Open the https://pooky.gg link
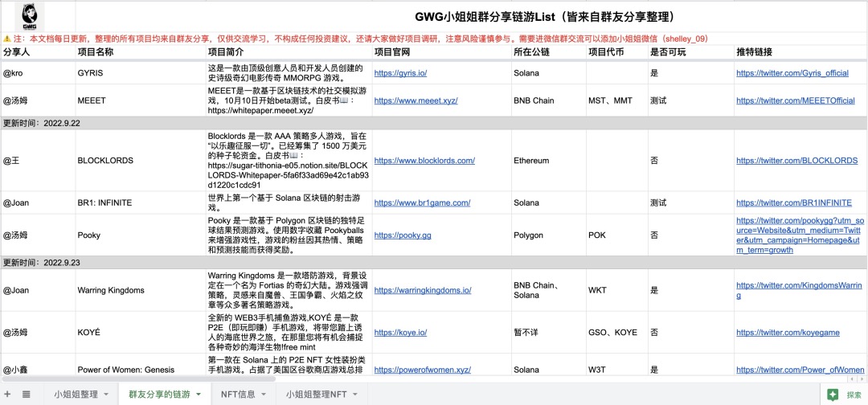 403,235
